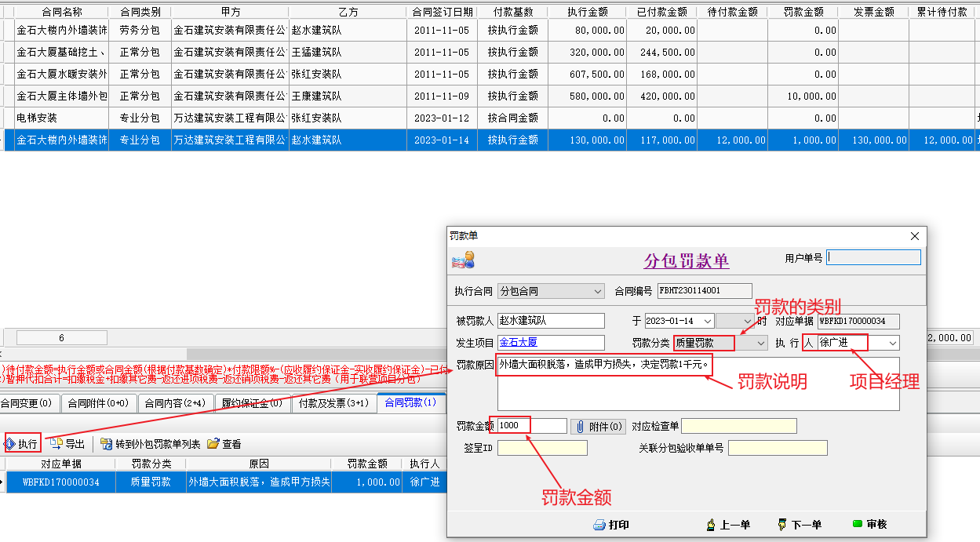
Task: Click the user icon in 罚款单 header
Action: (x=463, y=260)
